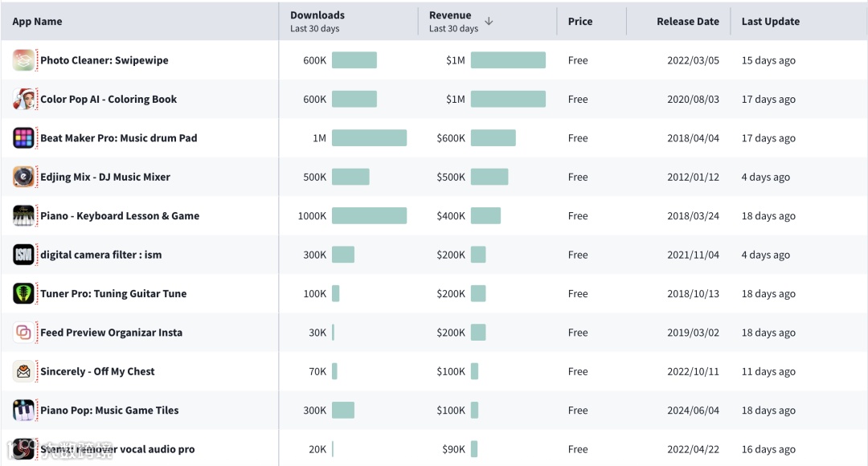Sort table by Downloads column

317,15
